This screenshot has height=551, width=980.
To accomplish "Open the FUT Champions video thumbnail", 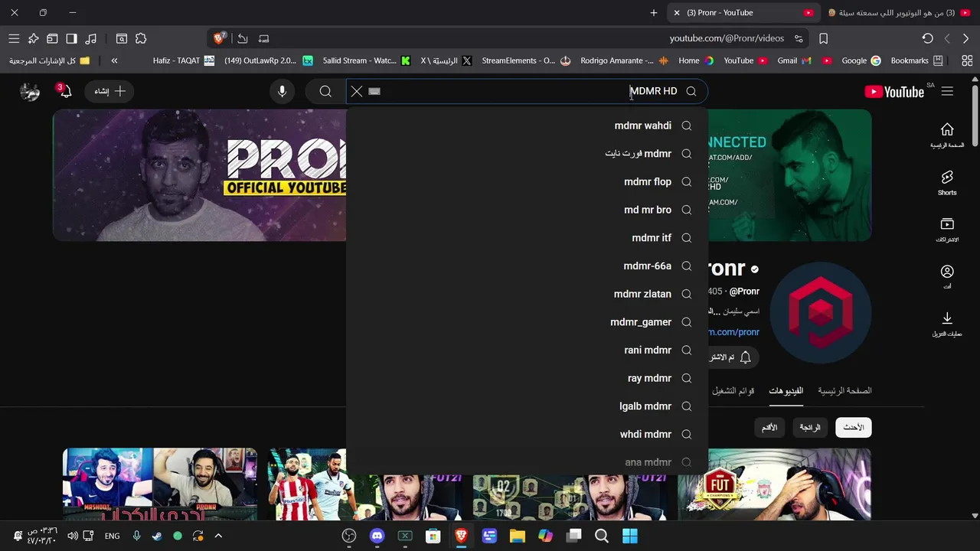I will point(774,484).
